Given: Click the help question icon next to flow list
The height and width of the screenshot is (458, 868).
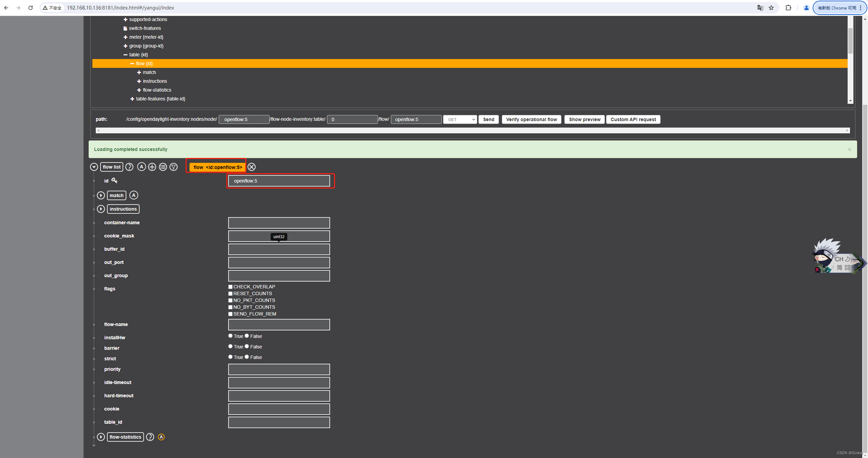Looking at the screenshot, I should tap(129, 167).
